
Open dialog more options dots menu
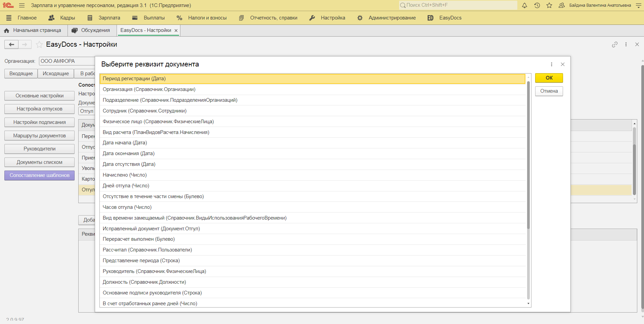(x=551, y=64)
